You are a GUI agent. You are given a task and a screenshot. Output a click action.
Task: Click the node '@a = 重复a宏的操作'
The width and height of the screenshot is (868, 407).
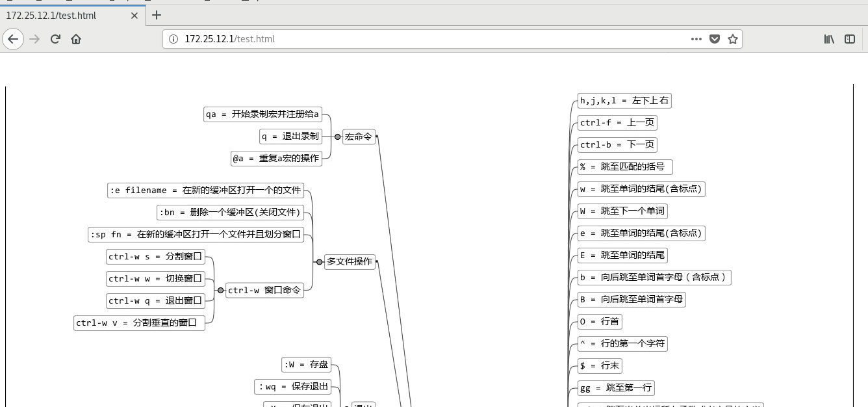tap(276, 158)
